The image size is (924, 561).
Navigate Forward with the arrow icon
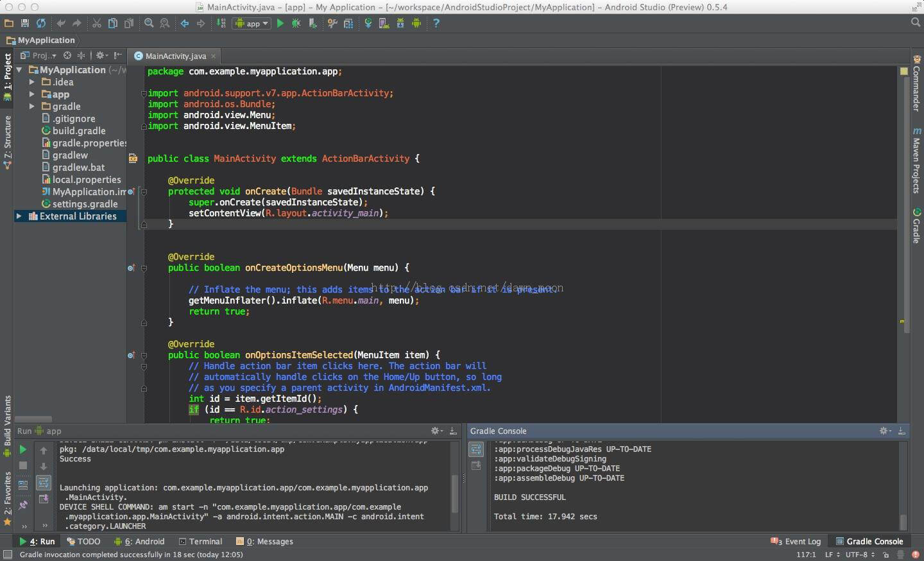(201, 23)
